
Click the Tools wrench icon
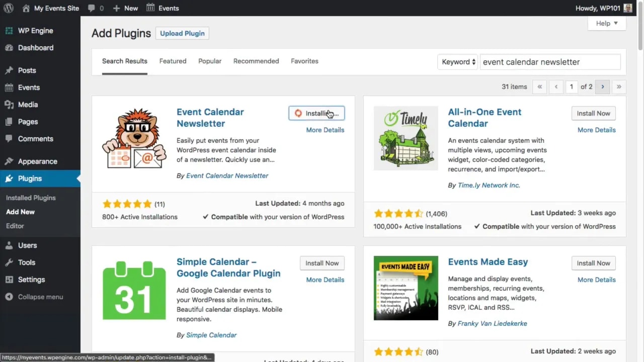[9, 262]
